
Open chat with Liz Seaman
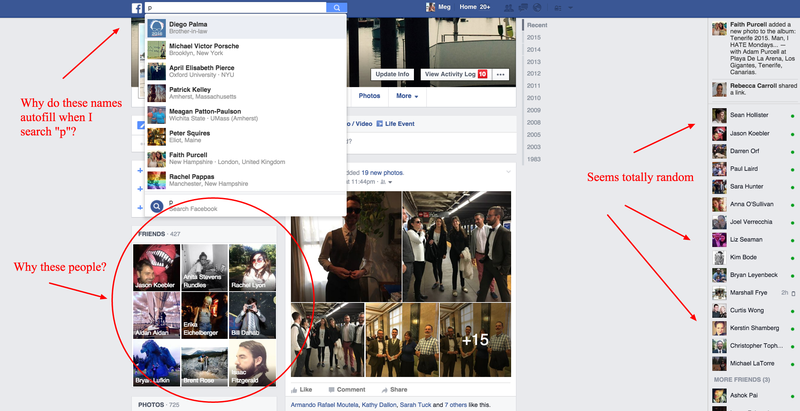(753, 240)
